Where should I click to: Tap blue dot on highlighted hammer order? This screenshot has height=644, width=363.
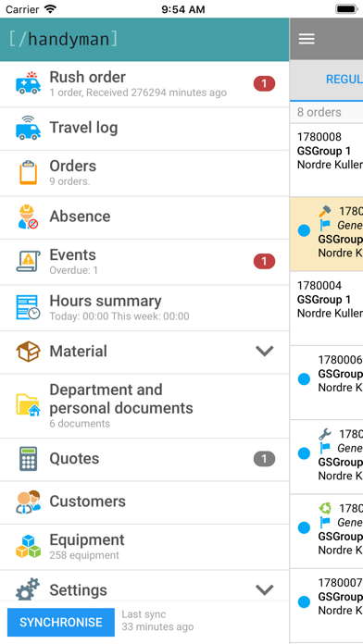[304, 230]
